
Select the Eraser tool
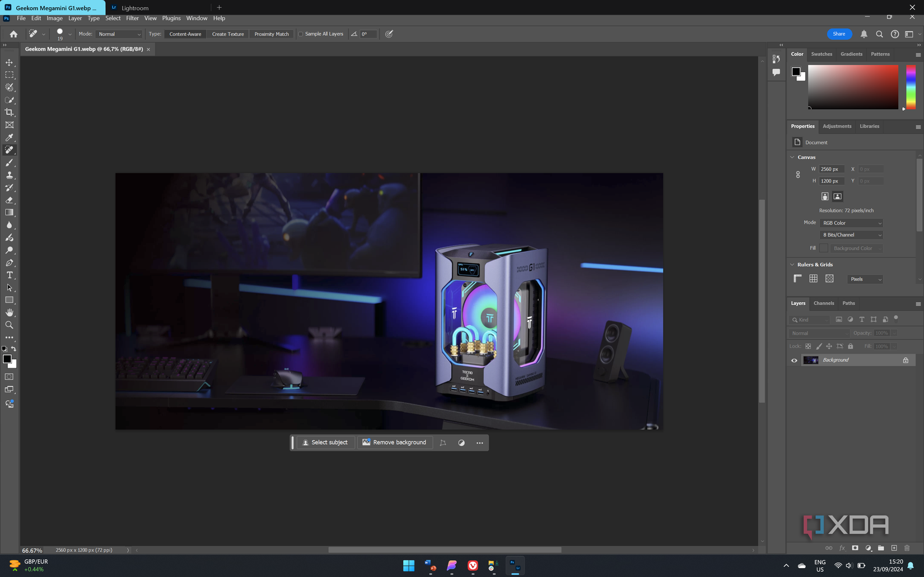(10, 200)
